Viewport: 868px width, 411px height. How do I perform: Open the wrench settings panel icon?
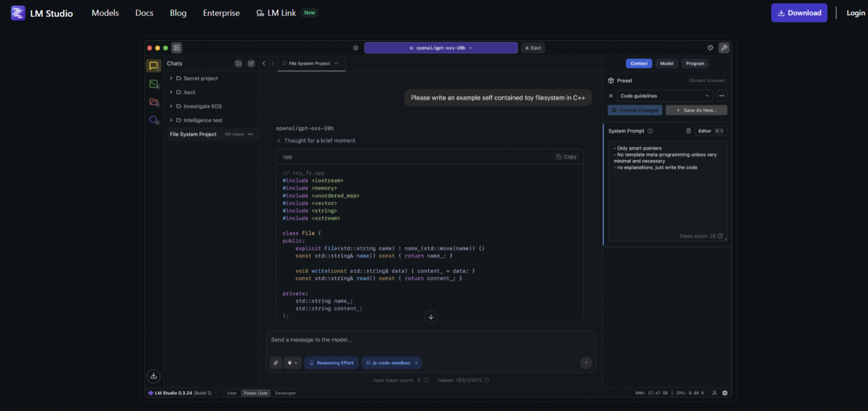pos(724,48)
